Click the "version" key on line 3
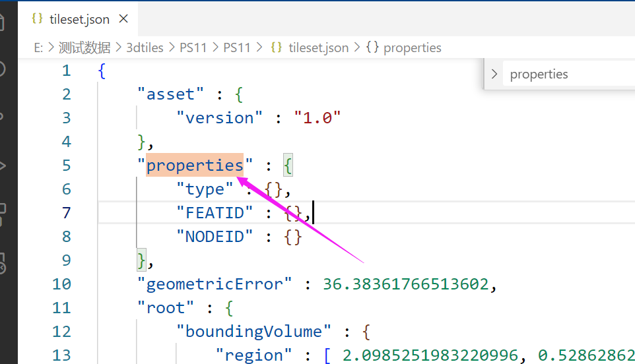The height and width of the screenshot is (364, 635). [219, 118]
